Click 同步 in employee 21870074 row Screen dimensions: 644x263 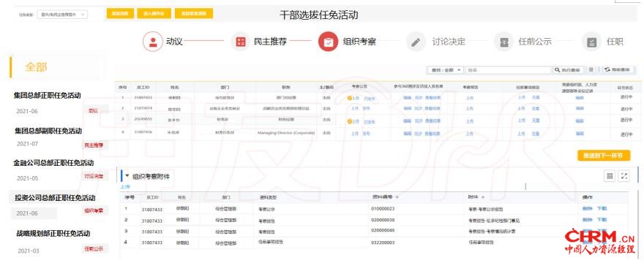(x=418, y=108)
